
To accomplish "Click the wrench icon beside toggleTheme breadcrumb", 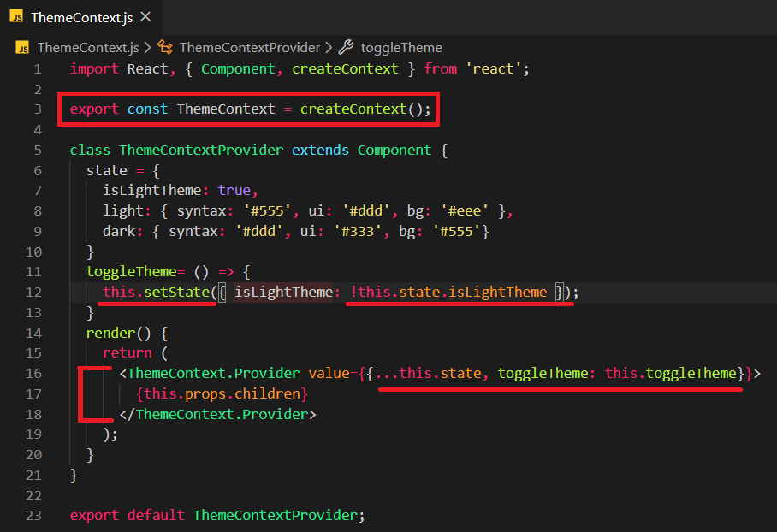I will (x=346, y=48).
